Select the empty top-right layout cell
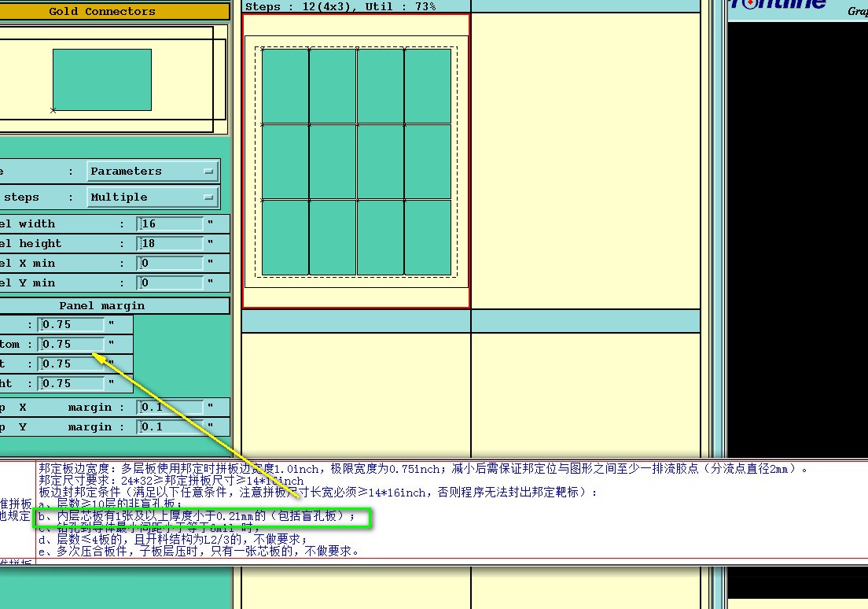Image resolution: width=868 pixels, height=609 pixels. (x=586, y=161)
